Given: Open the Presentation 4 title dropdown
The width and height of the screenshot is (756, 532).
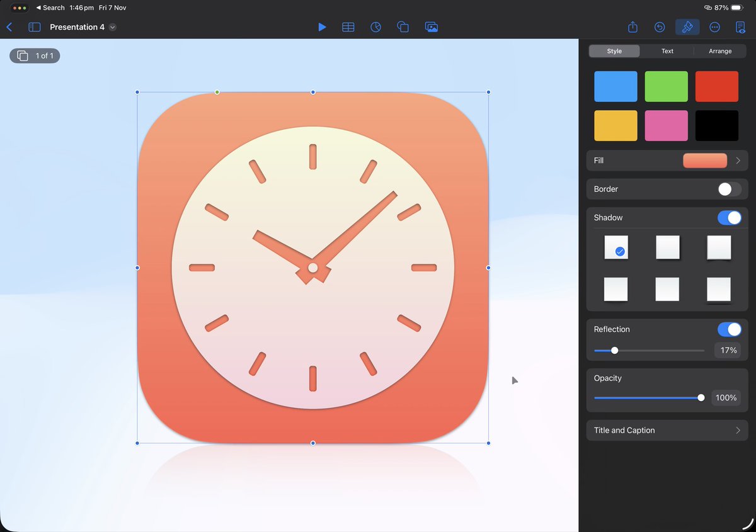Looking at the screenshot, I should coord(112,27).
